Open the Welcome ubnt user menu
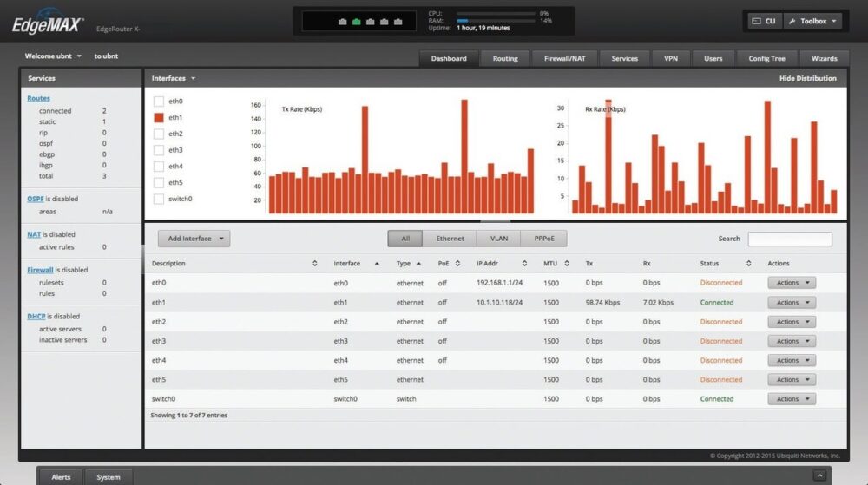This screenshot has width=868, height=485. click(54, 56)
